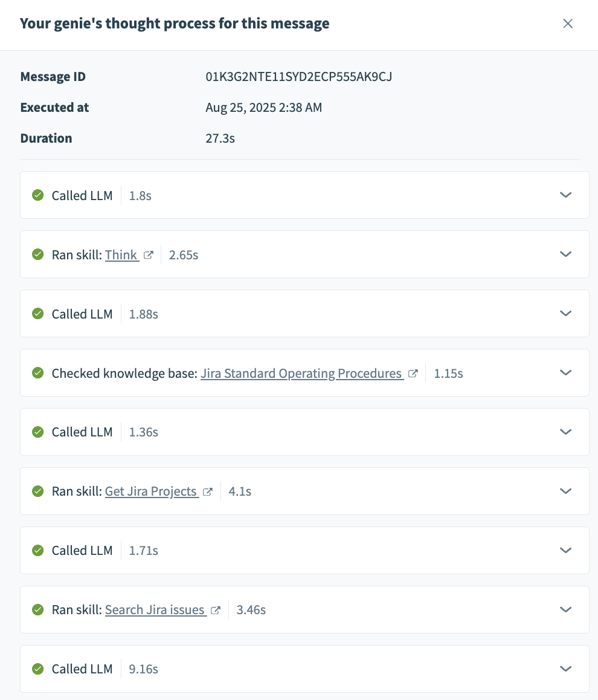Open the Think skill link

click(x=121, y=255)
